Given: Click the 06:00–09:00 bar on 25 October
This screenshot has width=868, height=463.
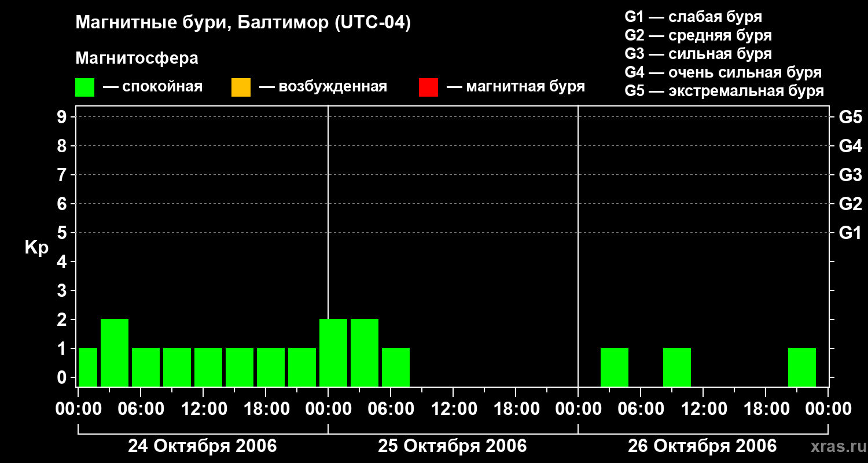Looking at the screenshot, I should pyautogui.click(x=396, y=368).
